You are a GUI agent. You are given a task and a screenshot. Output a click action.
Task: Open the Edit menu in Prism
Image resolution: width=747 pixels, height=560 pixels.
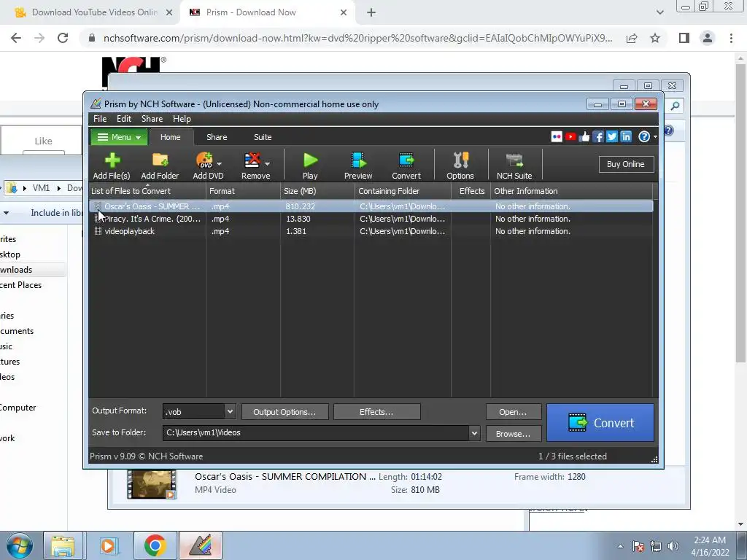coord(124,119)
